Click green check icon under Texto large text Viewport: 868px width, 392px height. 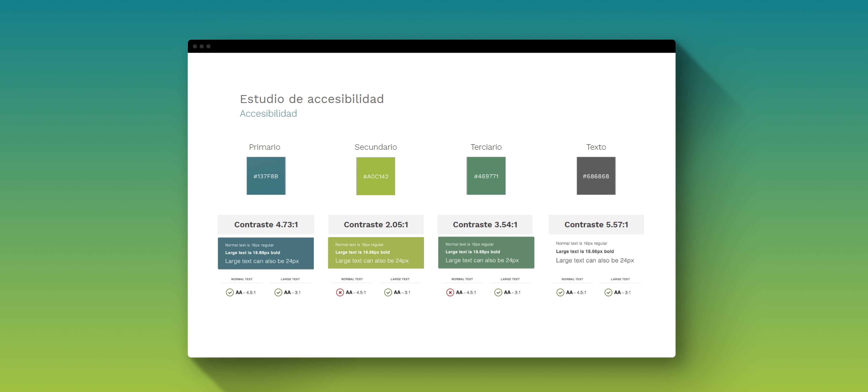(608, 292)
